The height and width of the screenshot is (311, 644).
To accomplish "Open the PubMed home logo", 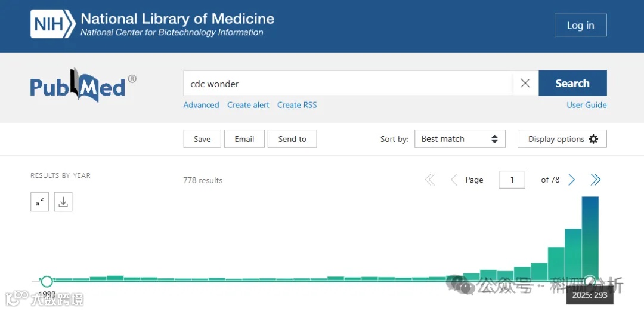I will click(x=83, y=85).
